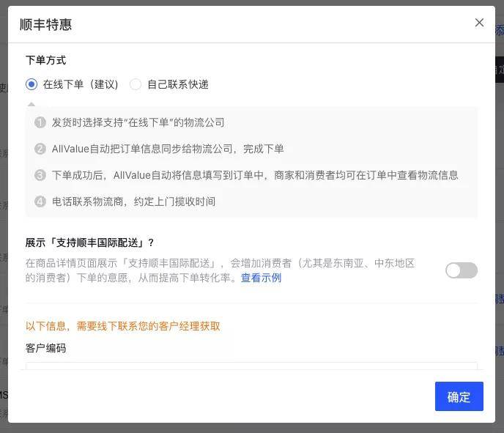Viewport: 504px width, 433px height.
Task: Close the 顺丰特惠 dialog
Action: pos(479,23)
